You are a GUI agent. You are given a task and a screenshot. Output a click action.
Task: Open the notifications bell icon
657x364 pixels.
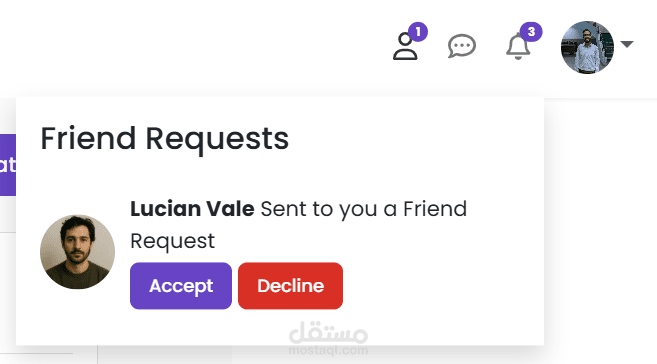(x=518, y=46)
